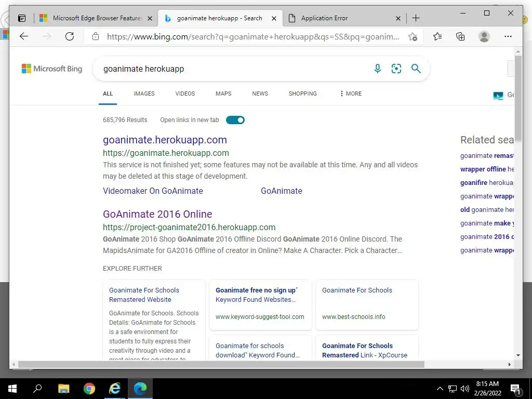This screenshot has width=532, height=399.
Task: Close the goanimate herokuapp Search tab
Action: click(274, 18)
